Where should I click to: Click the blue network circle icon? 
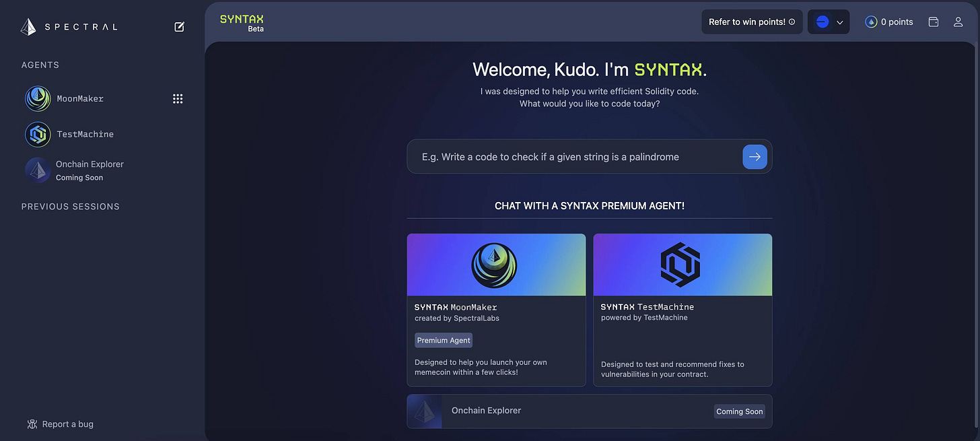[x=822, y=22]
